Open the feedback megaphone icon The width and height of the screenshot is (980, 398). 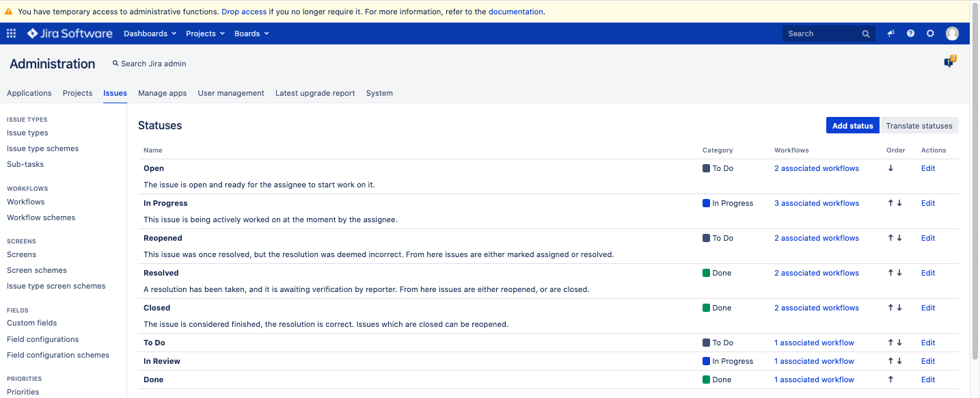tap(891, 34)
